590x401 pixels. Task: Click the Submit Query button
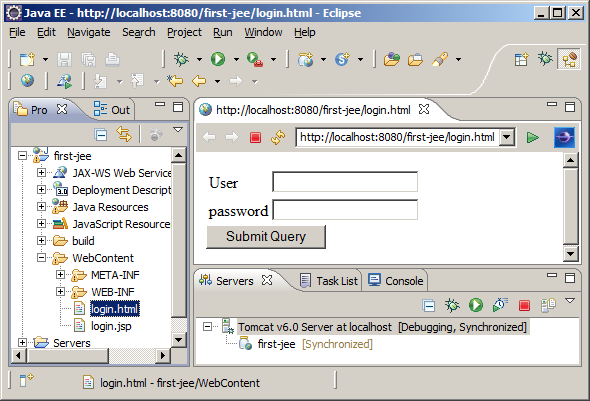266,237
